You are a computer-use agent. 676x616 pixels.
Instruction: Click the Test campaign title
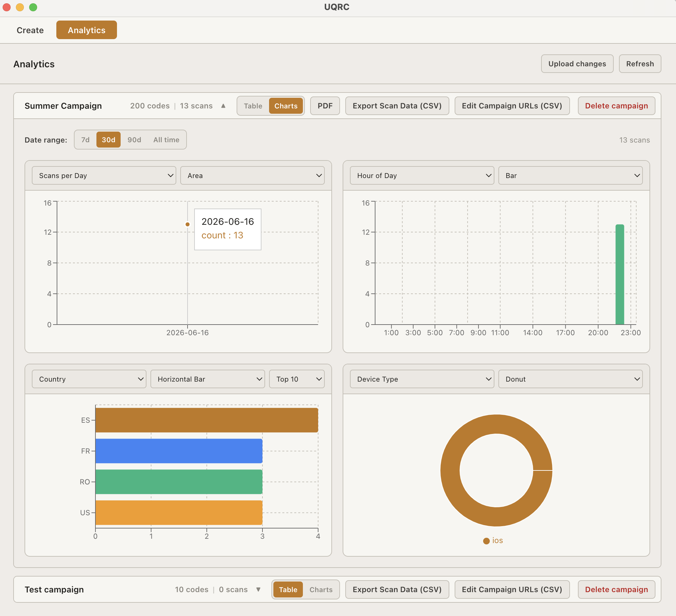tap(54, 589)
